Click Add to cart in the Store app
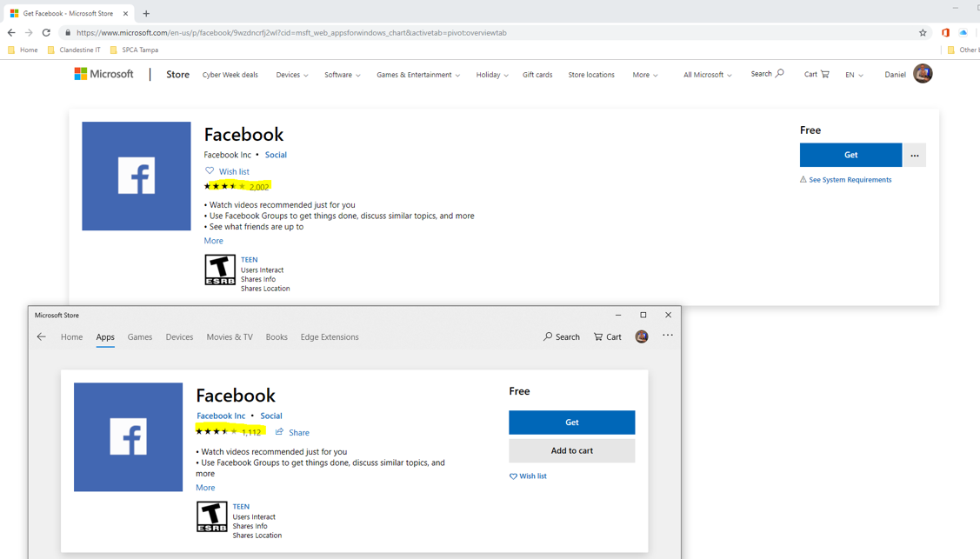 tap(572, 450)
